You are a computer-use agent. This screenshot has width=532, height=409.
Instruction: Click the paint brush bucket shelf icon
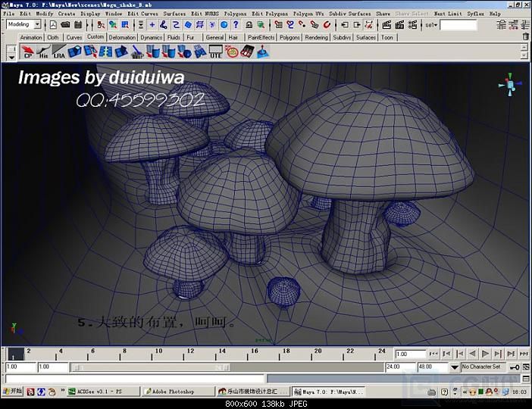(x=137, y=52)
